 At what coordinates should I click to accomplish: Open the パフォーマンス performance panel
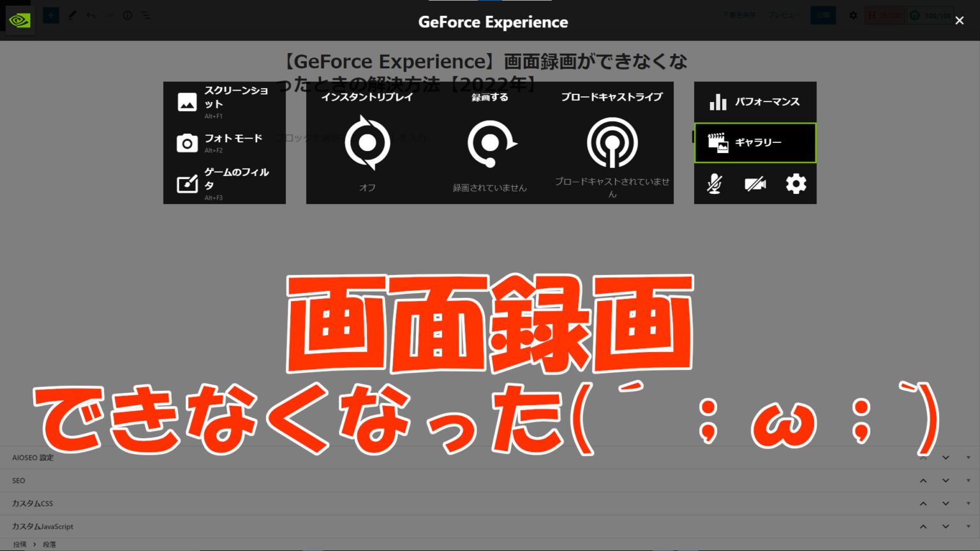pos(755,102)
